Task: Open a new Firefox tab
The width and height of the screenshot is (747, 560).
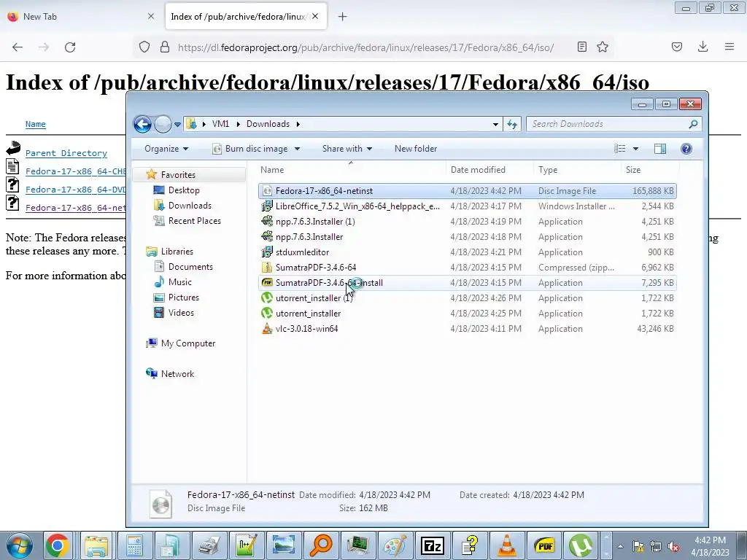Action: pyautogui.click(x=343, y=17)
